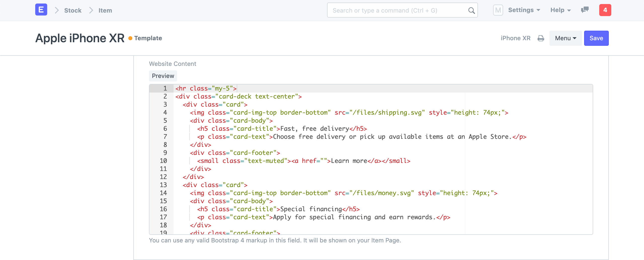Open the notifications badge showing 4
Viewport: 644px width, 260px height.
click(605, 10)
